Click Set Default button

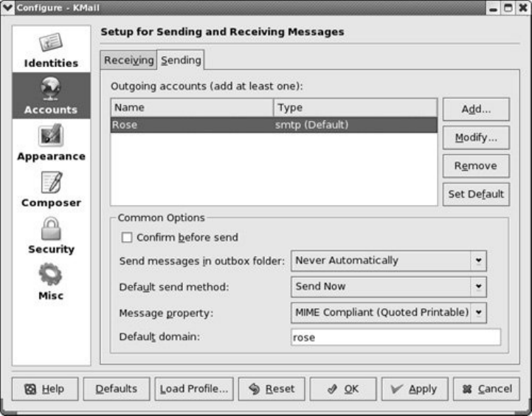[476, 194]
